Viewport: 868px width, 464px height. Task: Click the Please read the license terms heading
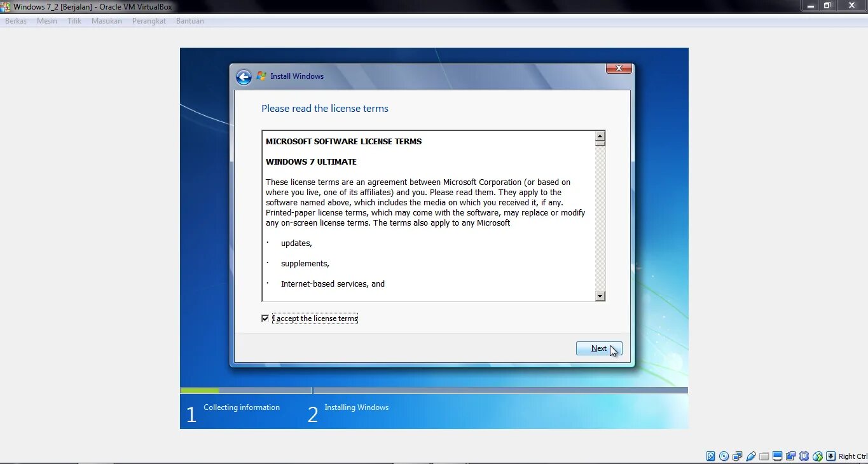325,109
